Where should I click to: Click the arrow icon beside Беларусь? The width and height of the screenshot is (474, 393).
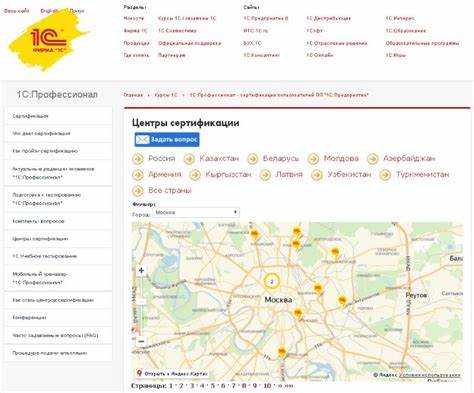click(x=252, y=159)
